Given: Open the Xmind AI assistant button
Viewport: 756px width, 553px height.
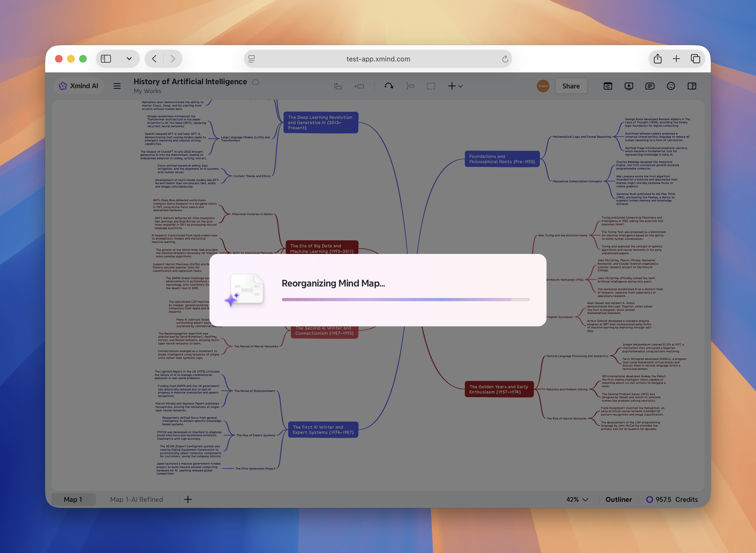Looking at the screenshot, I should click(79, 86).
